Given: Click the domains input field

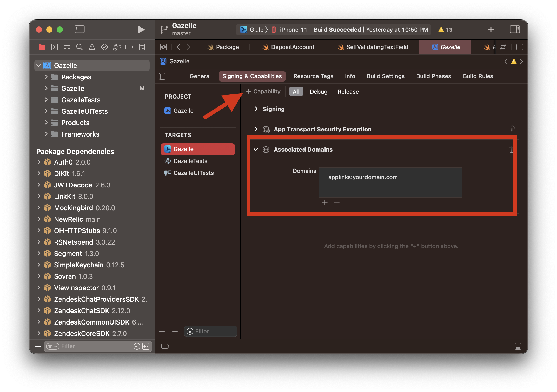Looking at the screenshot, I should click(x=390, y=177).
